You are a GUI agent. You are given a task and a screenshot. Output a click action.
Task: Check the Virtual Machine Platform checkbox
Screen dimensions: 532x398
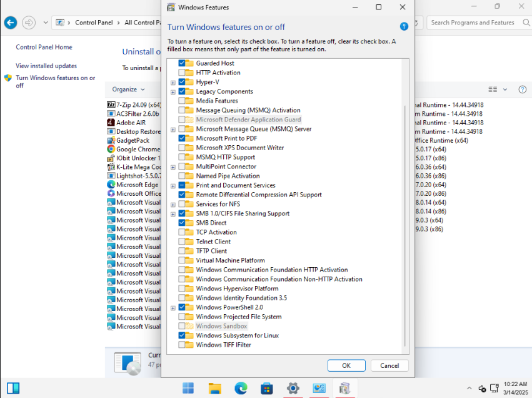[x=182, y=260]
